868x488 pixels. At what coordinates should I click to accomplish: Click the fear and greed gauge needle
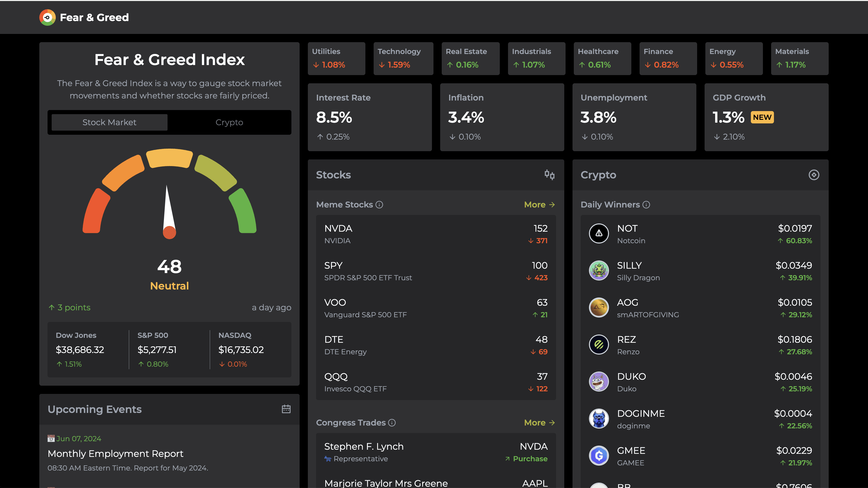(169, 212)
